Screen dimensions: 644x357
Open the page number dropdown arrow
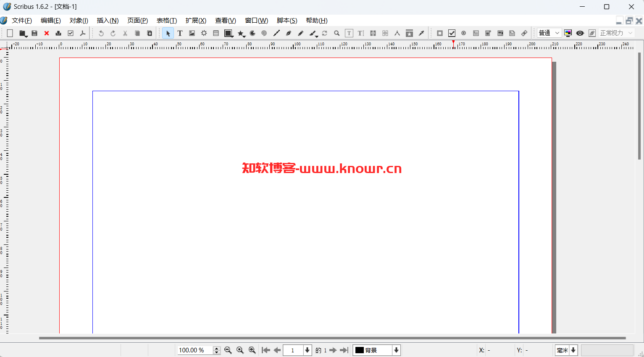tap(308, 350)
